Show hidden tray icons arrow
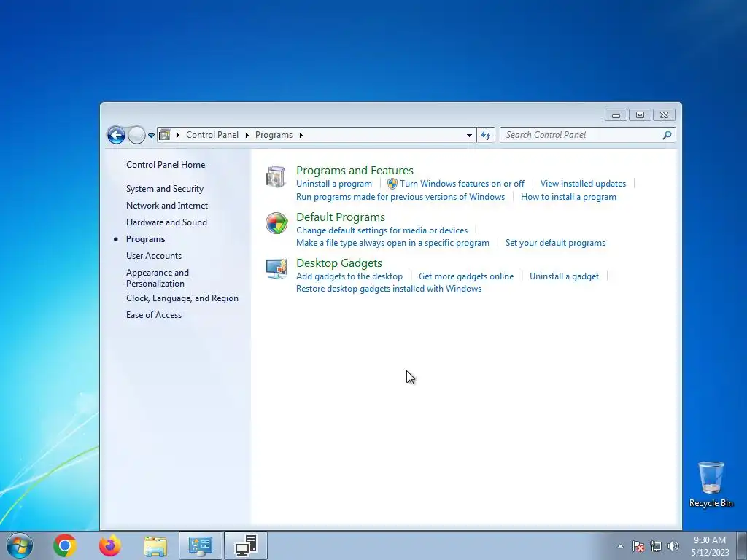This screenshot has height=560, width=747. 620,546
